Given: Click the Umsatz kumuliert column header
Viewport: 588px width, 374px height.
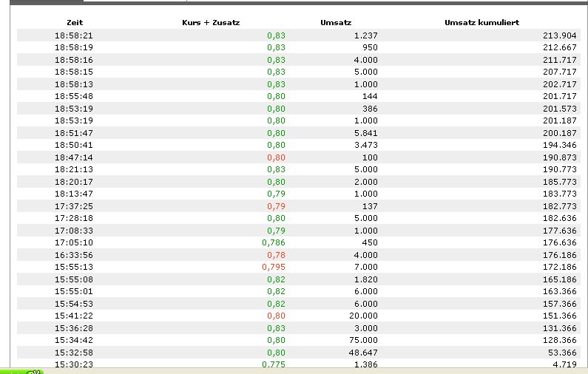Looking at the screenshot, I should [482, 22].
